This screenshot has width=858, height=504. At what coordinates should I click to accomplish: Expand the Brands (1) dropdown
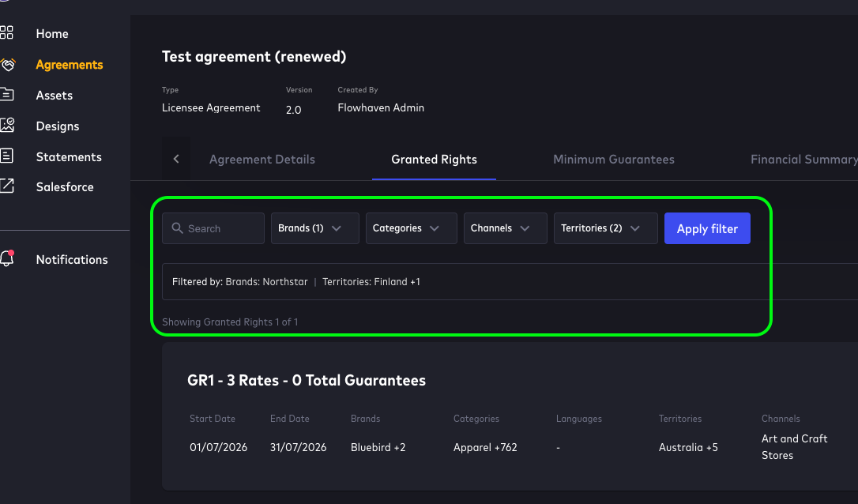(x=315, y=228)
